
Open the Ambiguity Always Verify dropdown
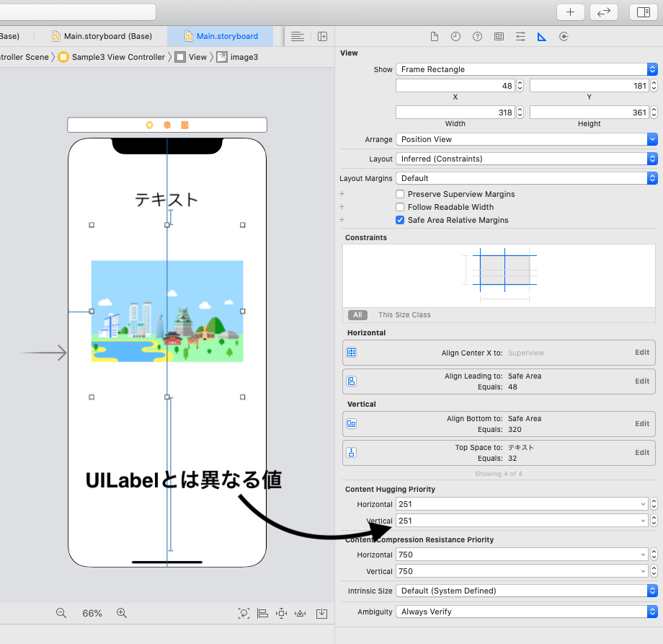pyautogui.click(x=527, y=612)
